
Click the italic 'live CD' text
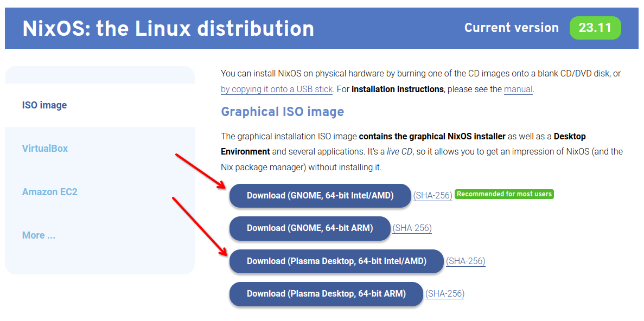point(399,152)
